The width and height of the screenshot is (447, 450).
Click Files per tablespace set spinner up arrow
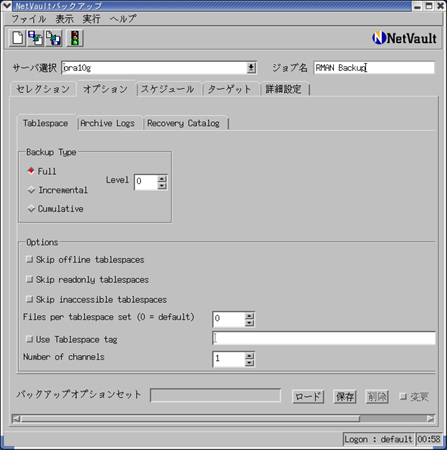point(249,316)
